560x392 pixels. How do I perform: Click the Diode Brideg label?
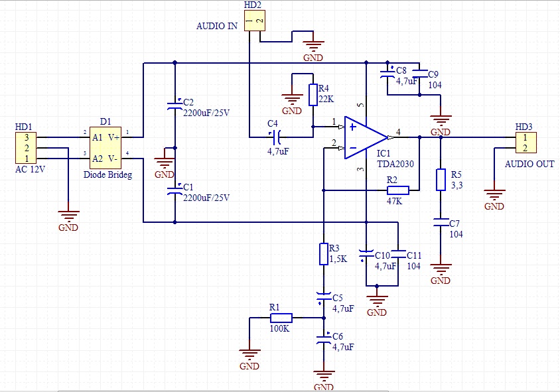point(108,175)
